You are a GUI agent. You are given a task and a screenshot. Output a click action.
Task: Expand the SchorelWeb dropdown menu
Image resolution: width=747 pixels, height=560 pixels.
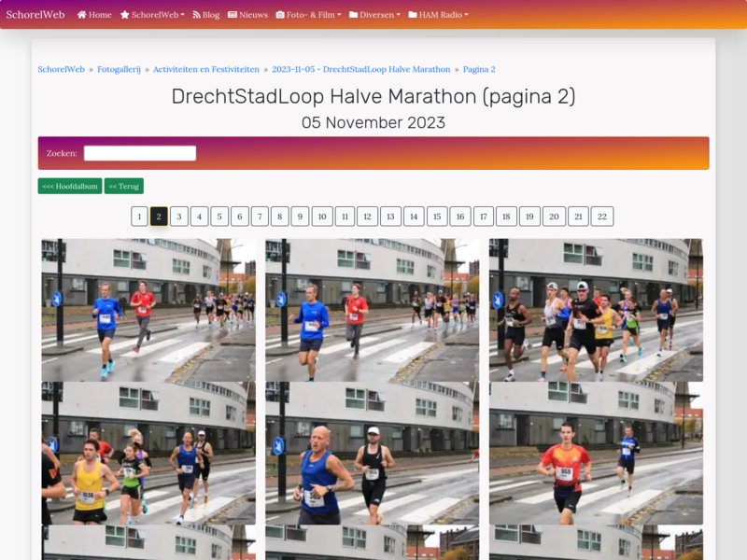tap(152, 15)
